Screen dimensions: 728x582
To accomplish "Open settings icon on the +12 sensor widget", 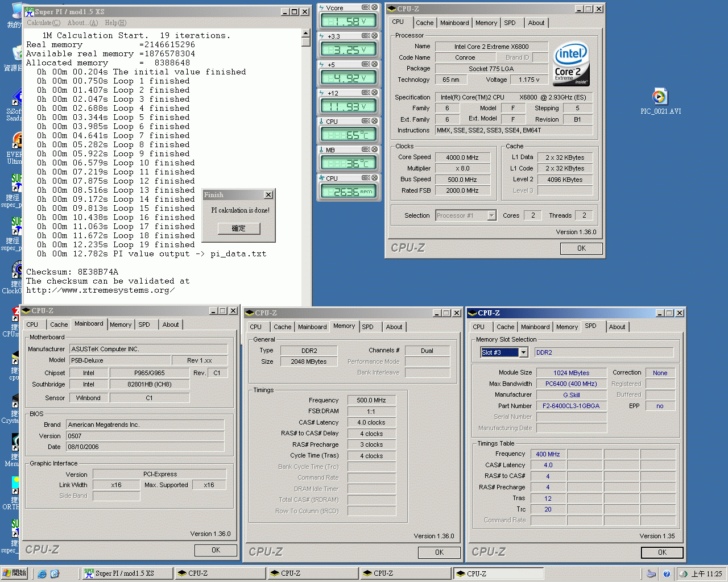I will click(366, 93).
